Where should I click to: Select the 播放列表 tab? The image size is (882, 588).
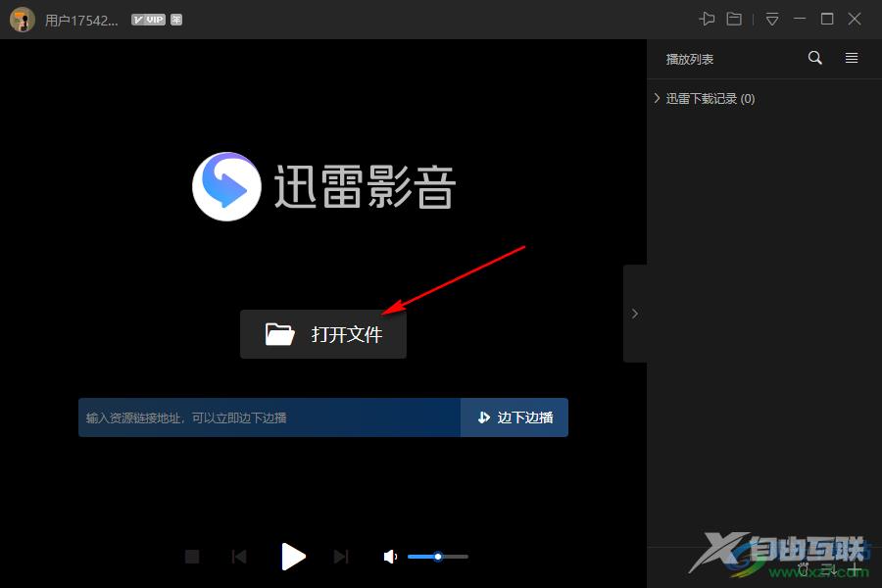click(690, 59)
